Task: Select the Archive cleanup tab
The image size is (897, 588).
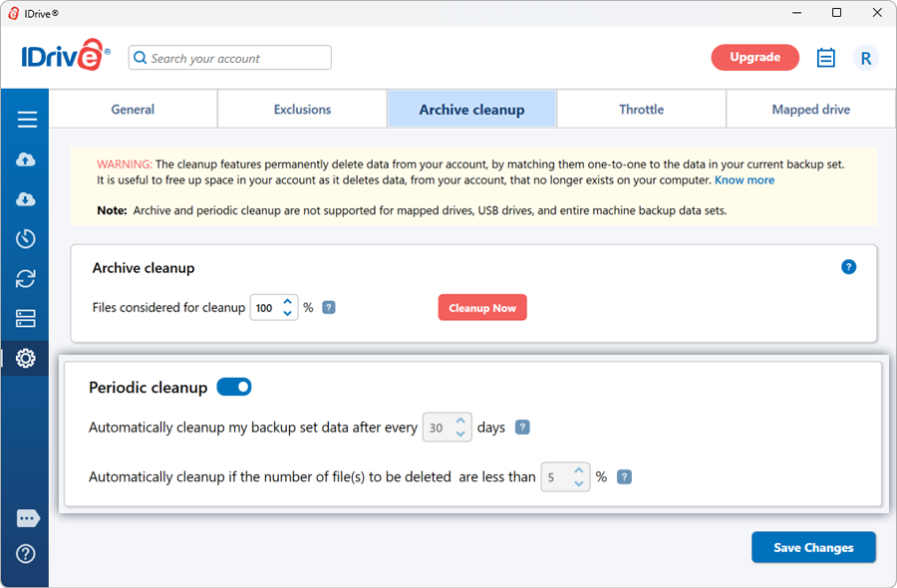Action: tap(472, 110)
